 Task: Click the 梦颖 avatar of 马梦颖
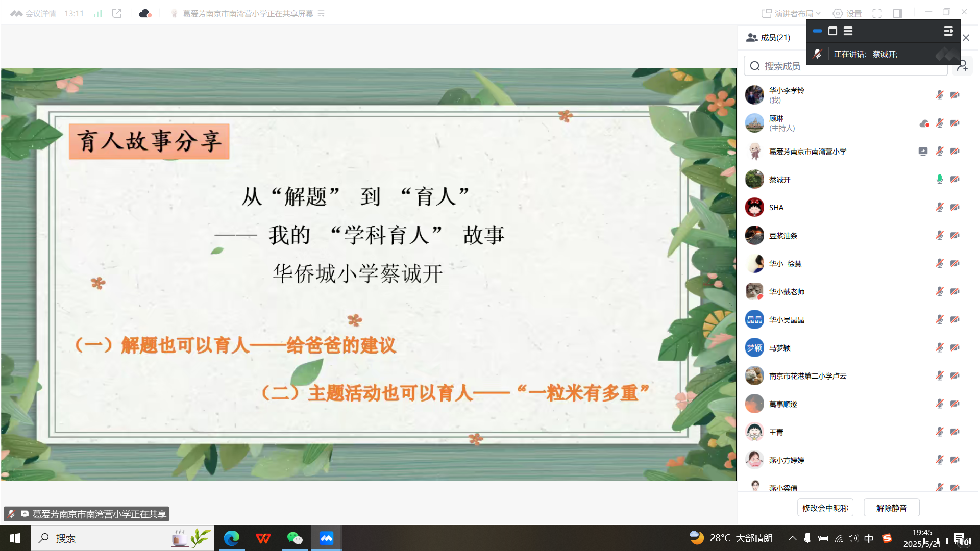click(754, 348)
